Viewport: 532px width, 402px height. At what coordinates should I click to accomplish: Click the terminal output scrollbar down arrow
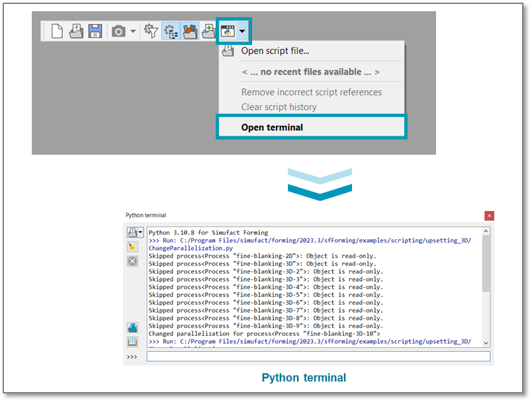click(x=486, y=343)
